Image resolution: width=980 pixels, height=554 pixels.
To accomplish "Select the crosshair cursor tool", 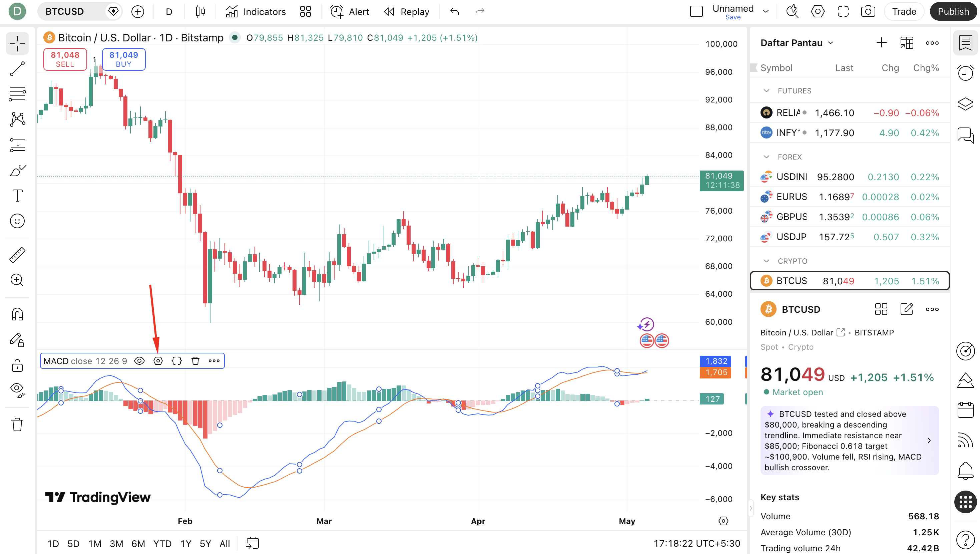I will point(17,44).
